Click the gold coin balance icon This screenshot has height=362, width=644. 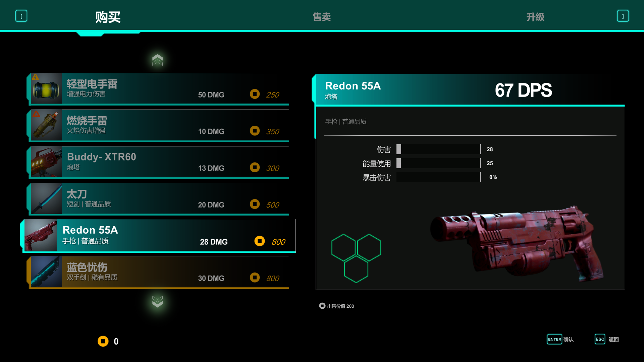click(x=103, y=341)
